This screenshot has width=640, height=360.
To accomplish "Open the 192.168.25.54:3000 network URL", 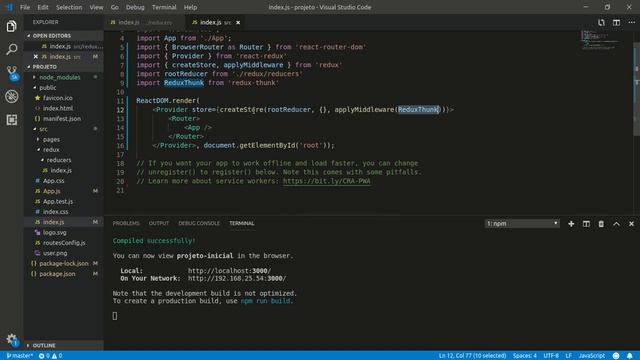I will click(x=237, y=278).
